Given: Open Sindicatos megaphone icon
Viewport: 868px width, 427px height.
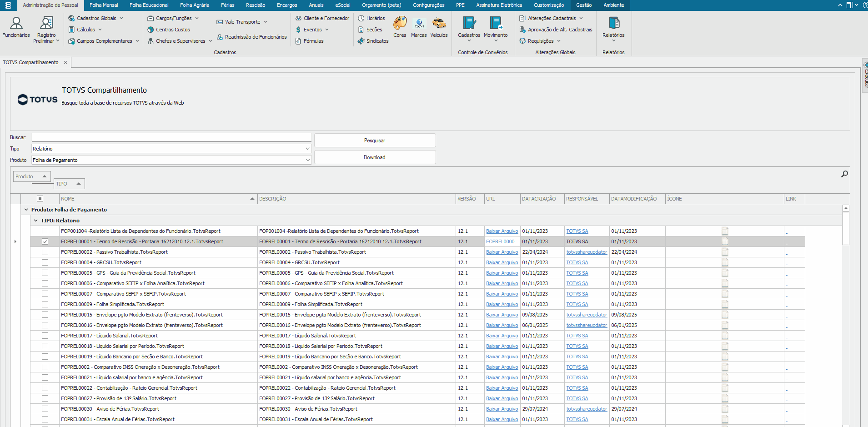Looking at the screenshot, I should click(361, 41).
